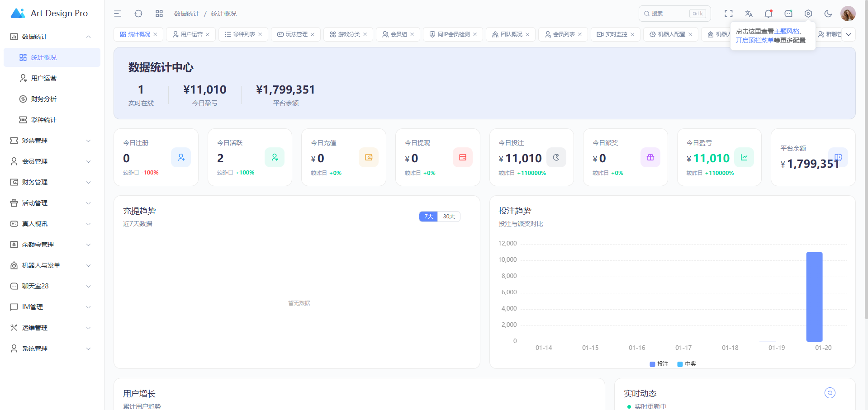Viewport: 868px width, 410px height.
Task: Refresh the 实时动态 panel icon
Action: [x=830, y=393]
